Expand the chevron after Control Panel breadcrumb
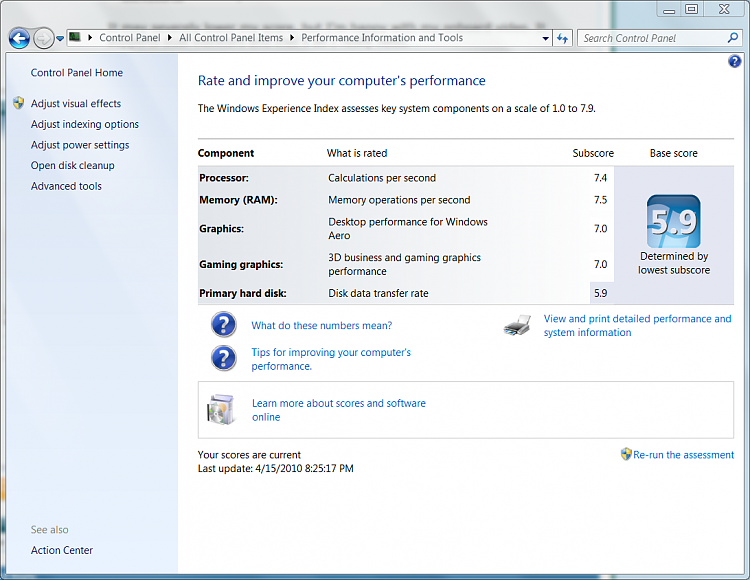 (x=169, y=38)
